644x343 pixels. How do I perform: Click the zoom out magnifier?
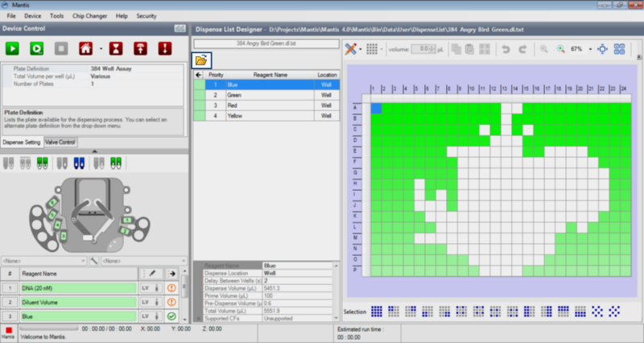coord(544,49)
